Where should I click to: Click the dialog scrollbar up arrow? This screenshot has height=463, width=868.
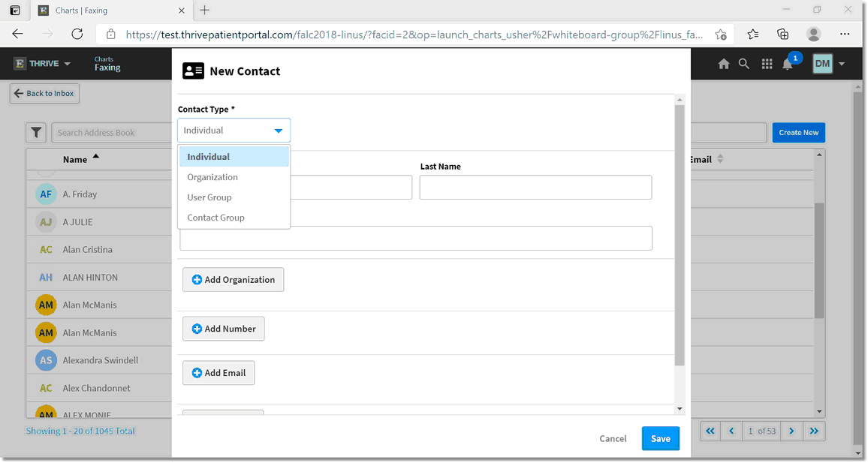pyautogui.click(x=680, y=100)
